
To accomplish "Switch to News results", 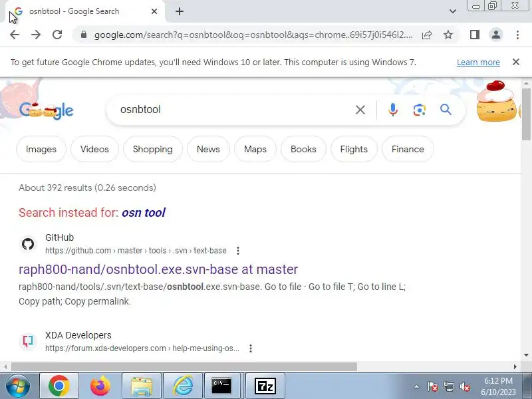I will (x=208, y=149).
